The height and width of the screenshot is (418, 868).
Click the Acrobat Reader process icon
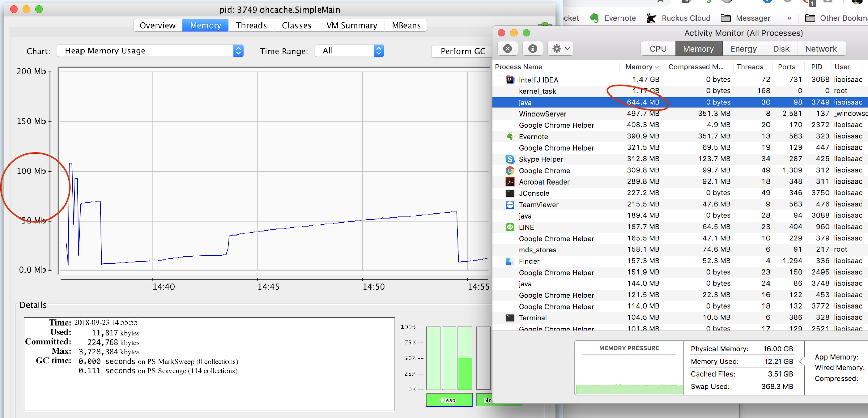pyautogui.click(x=510, y=182)
